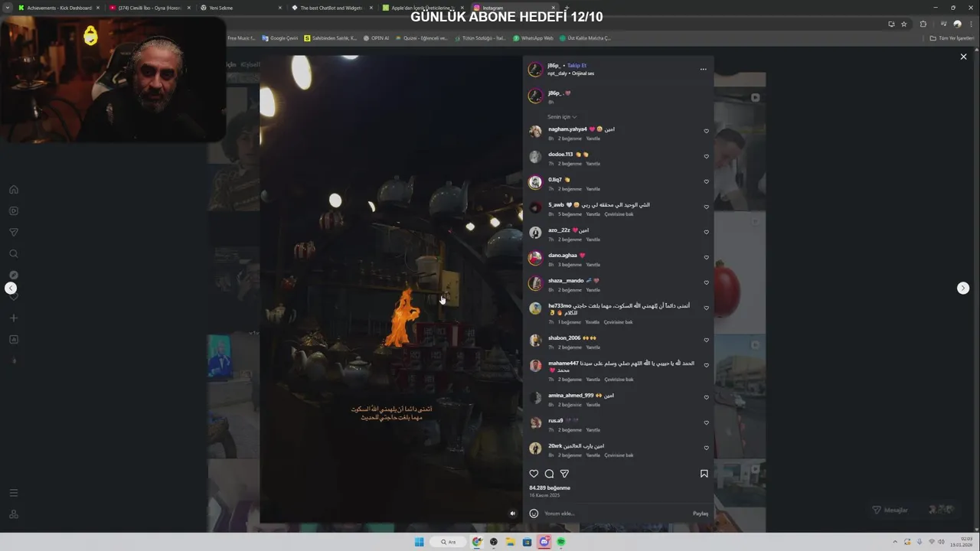Click 'Takip Et' to follow j86p_
The height and width of the screenshot is (551, 980).
577,66
